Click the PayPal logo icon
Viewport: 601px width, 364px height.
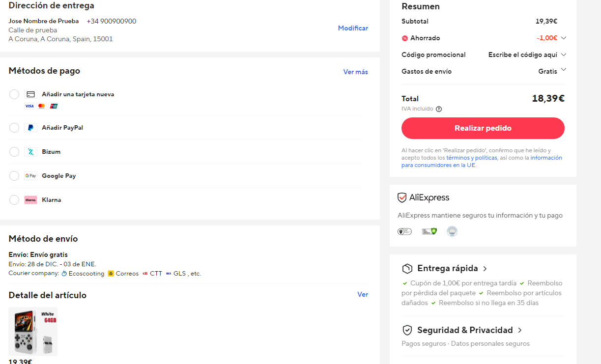tap(30, 128)
